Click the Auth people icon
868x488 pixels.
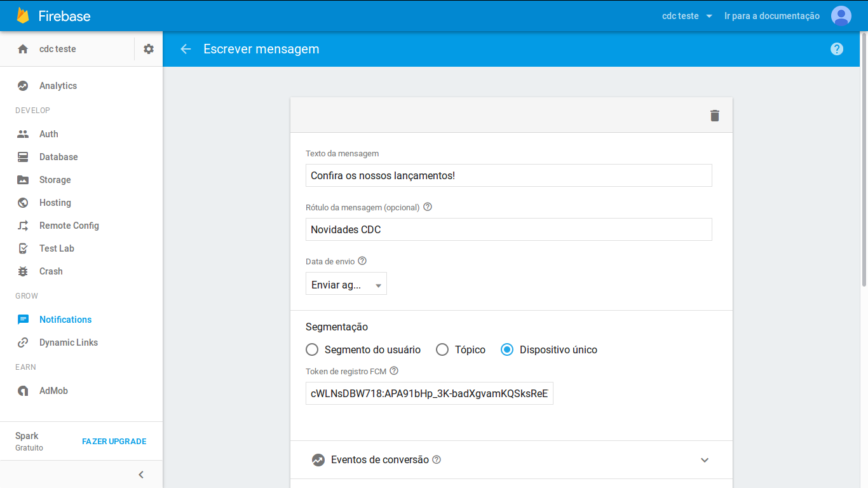(23, 134)
